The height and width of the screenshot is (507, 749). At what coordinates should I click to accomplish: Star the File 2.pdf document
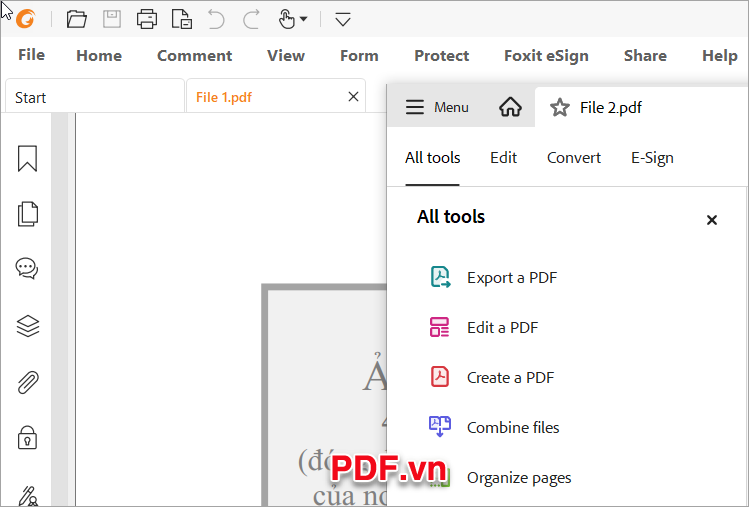click(x=559, y=108)
